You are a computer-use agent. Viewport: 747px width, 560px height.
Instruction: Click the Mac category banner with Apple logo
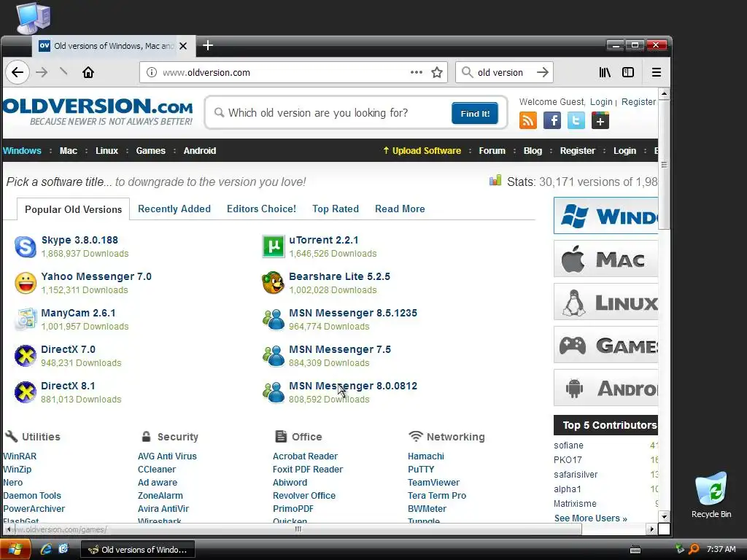(606, 259)
